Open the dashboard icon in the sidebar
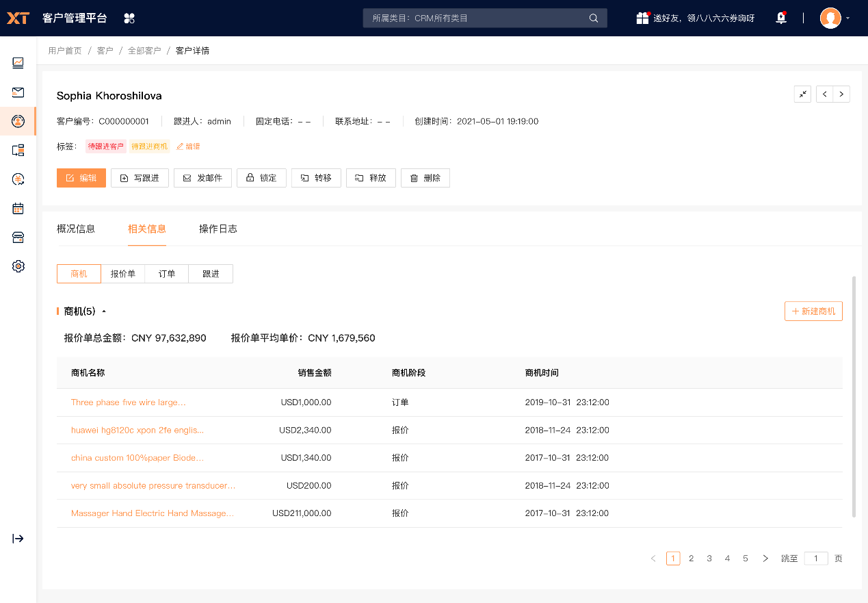This screenshot has width=868, height=603. click(x=18, y=63)
